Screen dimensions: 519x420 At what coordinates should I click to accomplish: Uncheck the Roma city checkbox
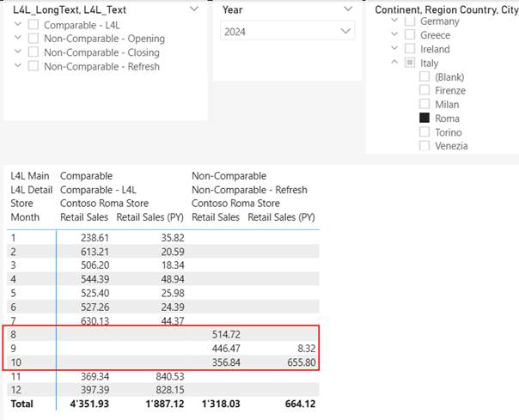(x=424, y=119)
